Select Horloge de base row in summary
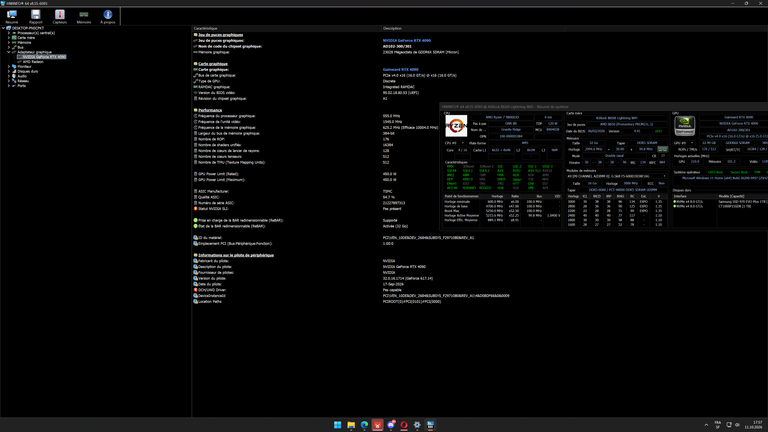This screenshot has width=768, height=432. (x=503, y=206)
